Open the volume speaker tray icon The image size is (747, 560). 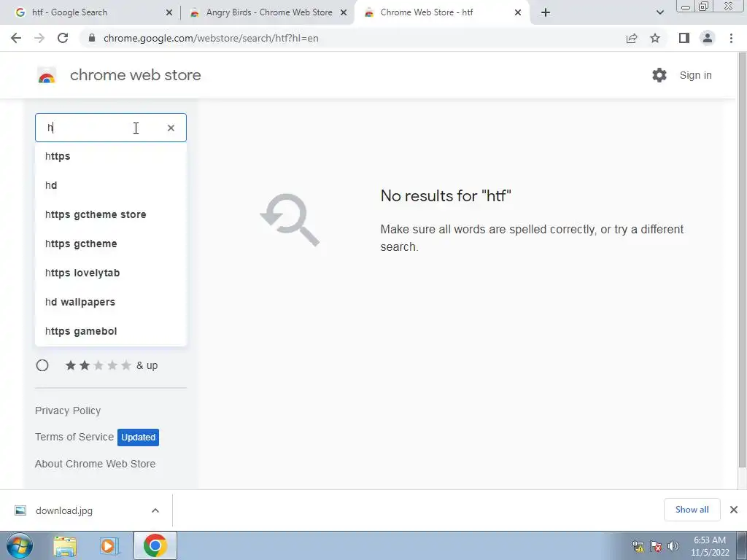pyautogui.click(x=673, y=546)
